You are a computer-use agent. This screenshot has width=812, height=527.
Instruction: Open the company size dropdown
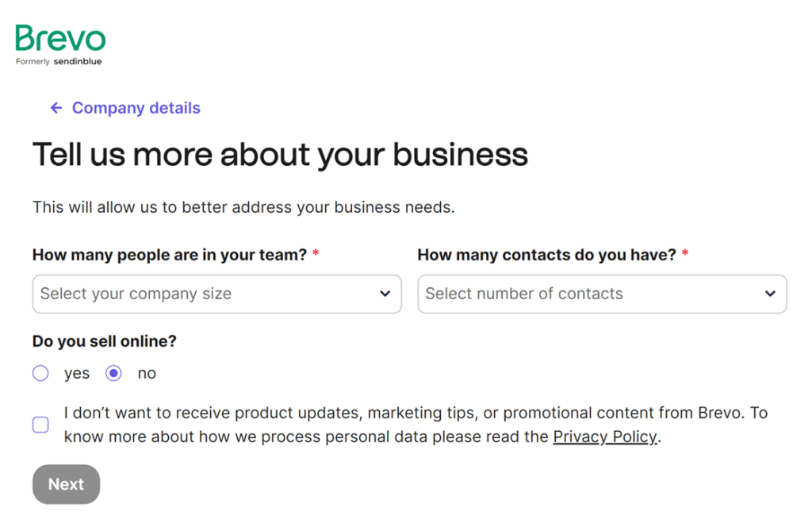pos(206,294)
